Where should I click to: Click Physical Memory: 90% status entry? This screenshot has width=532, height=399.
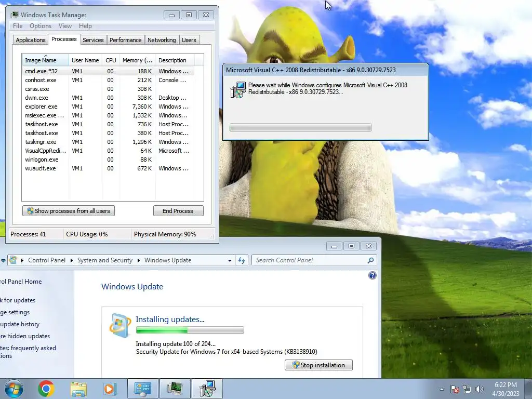[165, 234]
